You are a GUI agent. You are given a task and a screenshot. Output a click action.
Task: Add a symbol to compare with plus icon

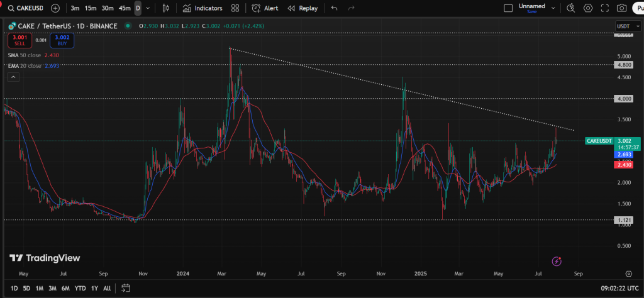point(55,8)
